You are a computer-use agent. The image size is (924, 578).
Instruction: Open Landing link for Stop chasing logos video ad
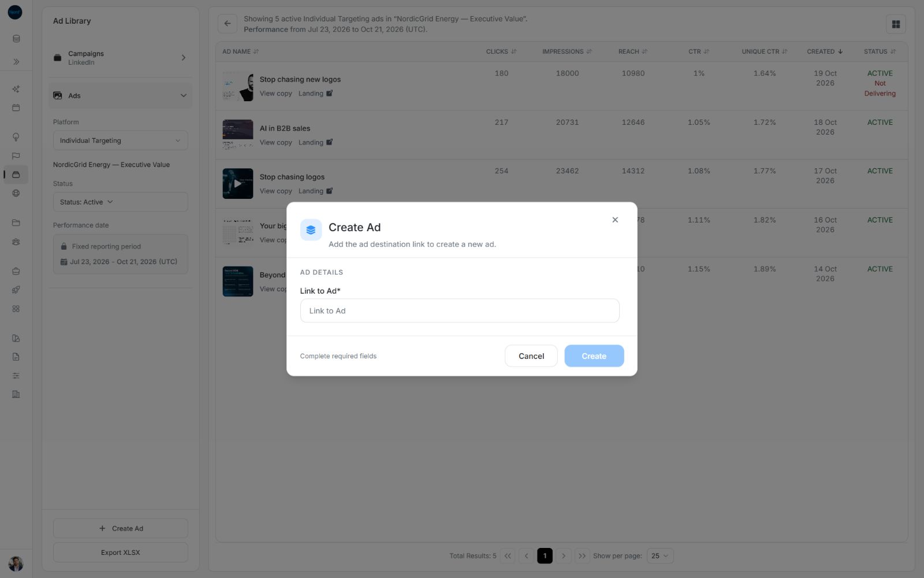(315, 191)
